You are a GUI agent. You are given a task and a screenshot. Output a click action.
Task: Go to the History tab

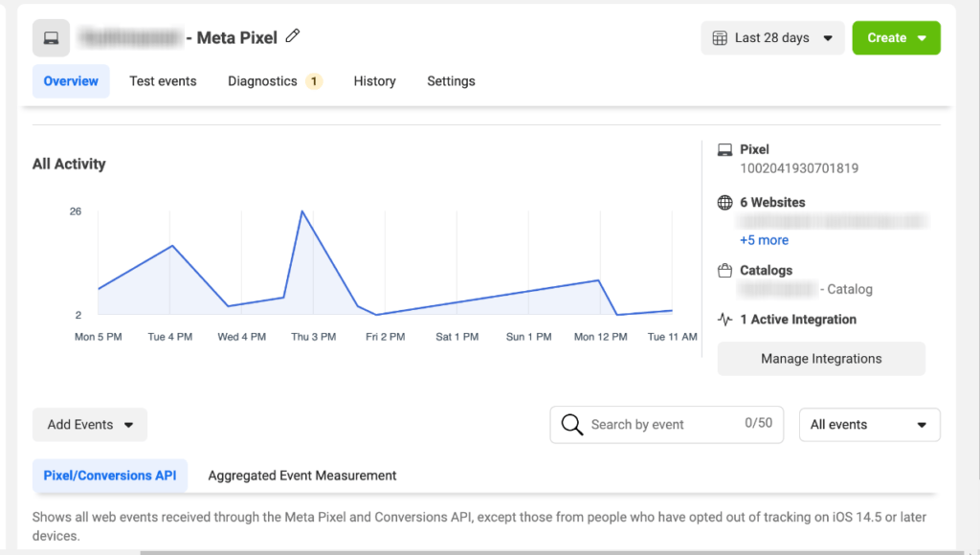pos(375,81)
